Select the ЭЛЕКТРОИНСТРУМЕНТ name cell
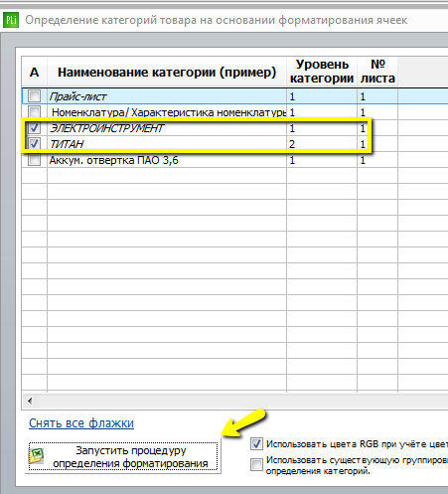The width and height of the screenshot is (448, 494). pyautogui.click(x=167, y=128)
